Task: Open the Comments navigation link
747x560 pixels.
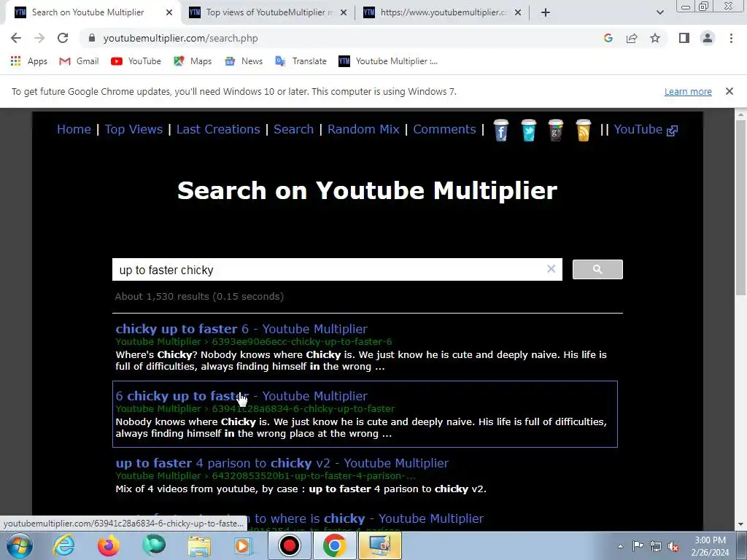Action: click(x=444, y=129)
